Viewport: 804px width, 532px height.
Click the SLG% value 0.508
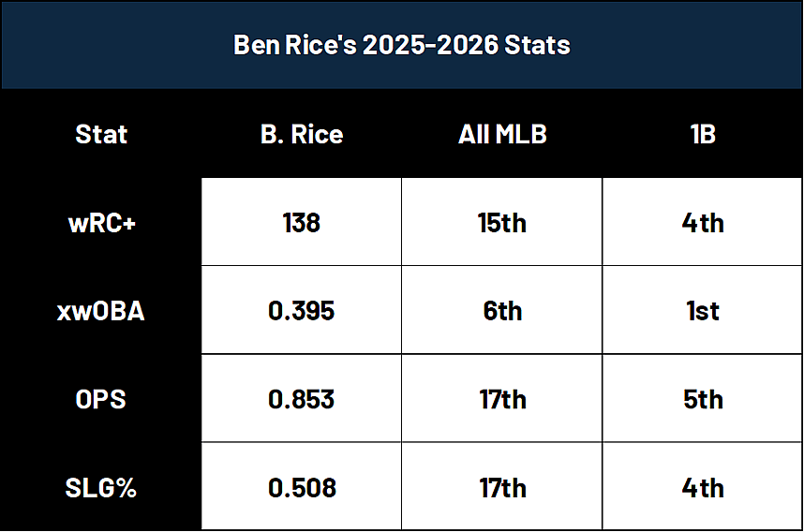[302, 488]
